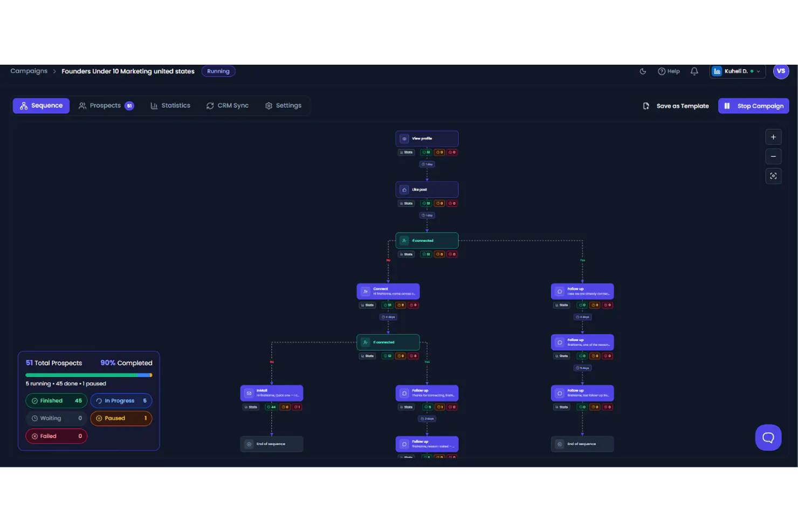Click the 1 day delay after Like post

pyautogui.click(x=427, y=215)
